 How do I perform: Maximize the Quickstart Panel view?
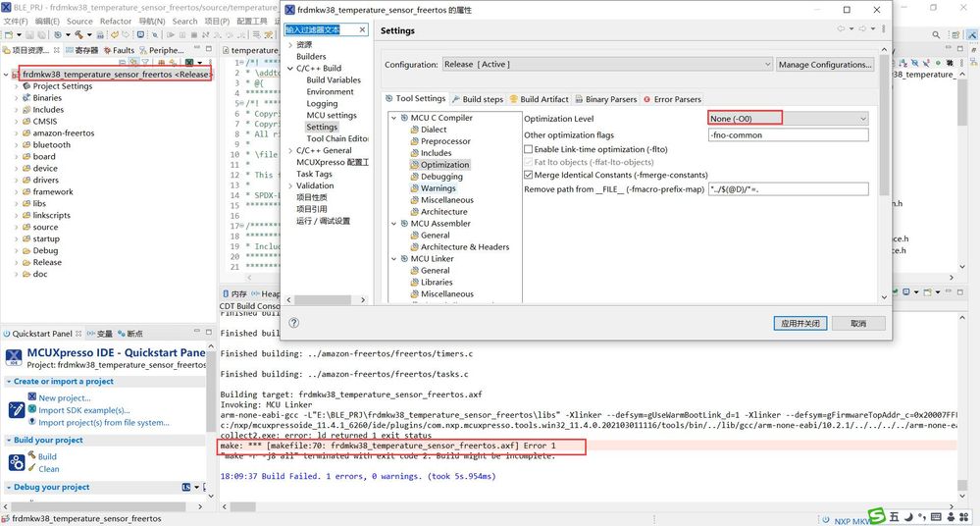209,332
